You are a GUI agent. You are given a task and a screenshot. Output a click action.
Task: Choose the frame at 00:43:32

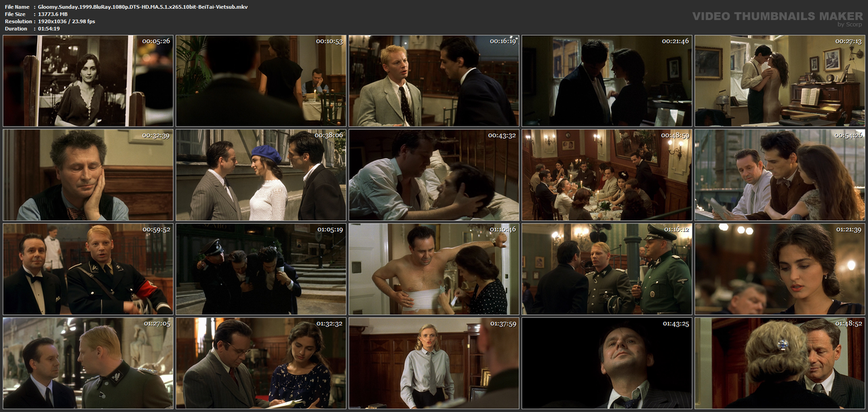(434, 175)
